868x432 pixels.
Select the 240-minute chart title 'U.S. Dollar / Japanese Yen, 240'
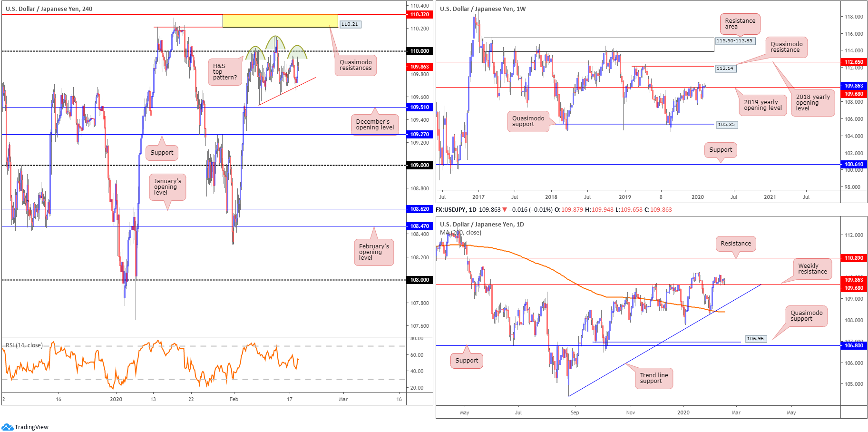pos(49,9)
